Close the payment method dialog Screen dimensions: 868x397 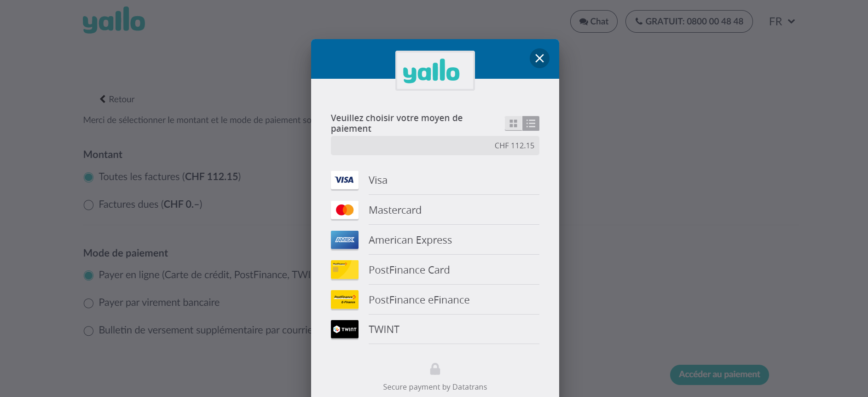point(539,58)
